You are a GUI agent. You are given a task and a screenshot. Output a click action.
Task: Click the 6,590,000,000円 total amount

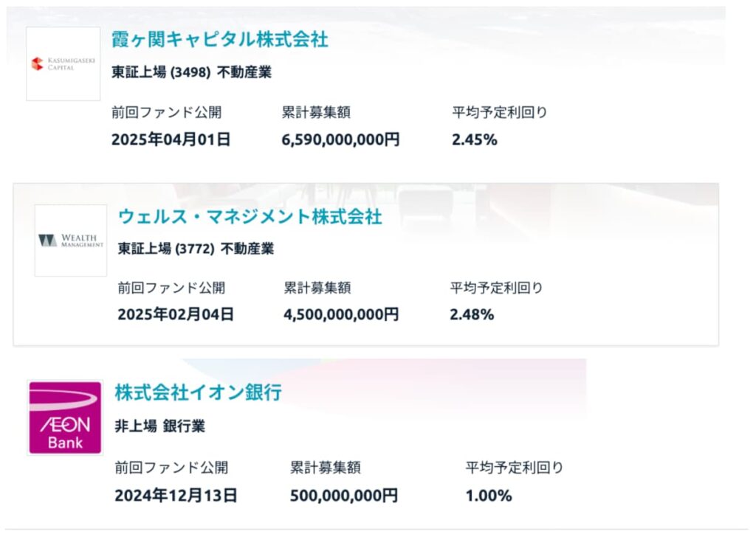click(341, 139)
